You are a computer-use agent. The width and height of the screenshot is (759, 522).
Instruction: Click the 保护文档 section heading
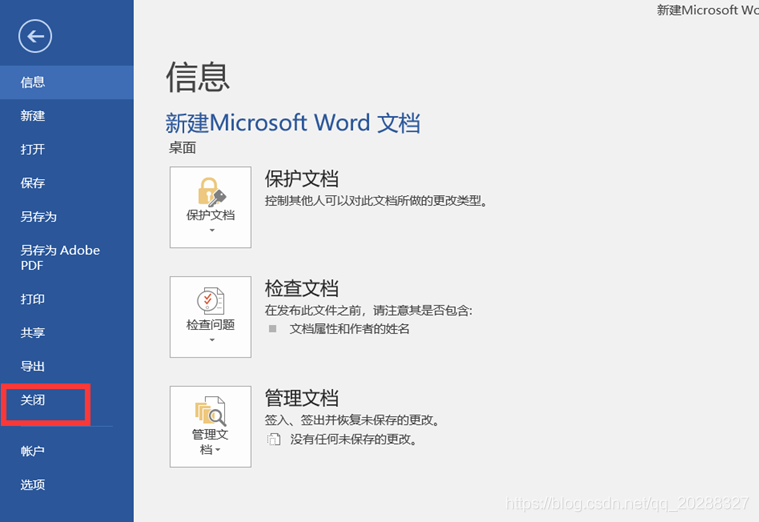pos(302,179)
